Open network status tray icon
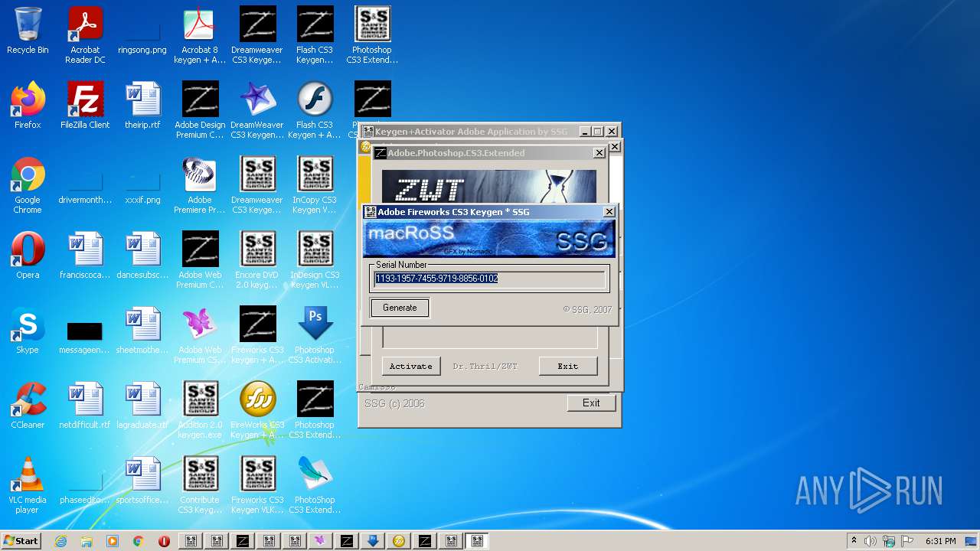 click(889, 541)
